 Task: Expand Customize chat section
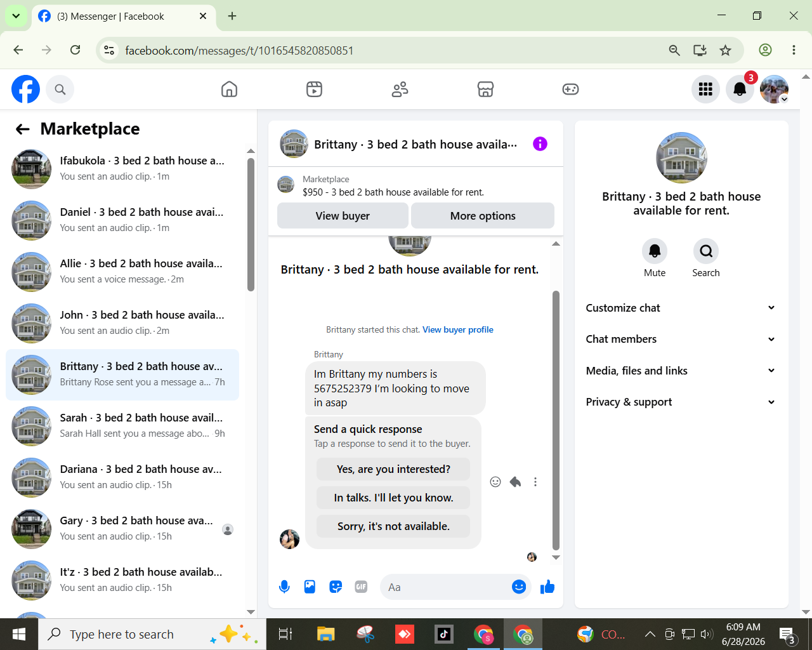point(681,308)
